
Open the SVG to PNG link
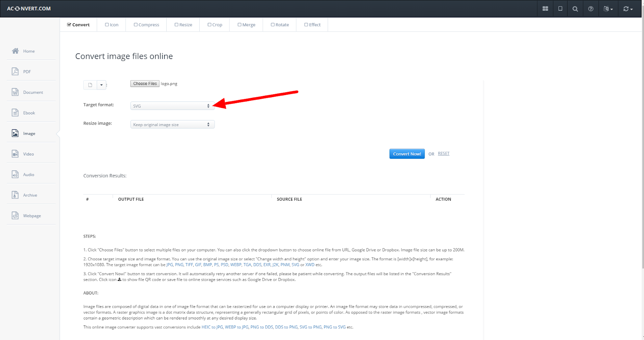coord(311,327)
